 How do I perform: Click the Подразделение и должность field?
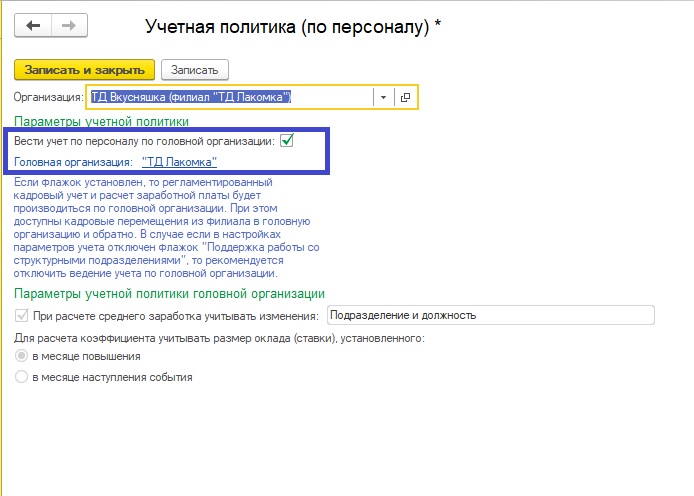[490, 316]
